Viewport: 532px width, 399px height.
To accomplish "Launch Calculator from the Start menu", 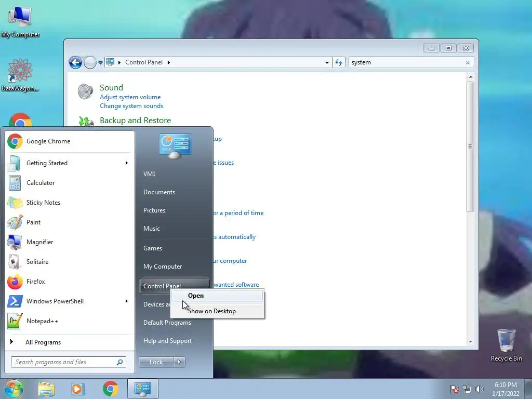I will coord(70,183).
